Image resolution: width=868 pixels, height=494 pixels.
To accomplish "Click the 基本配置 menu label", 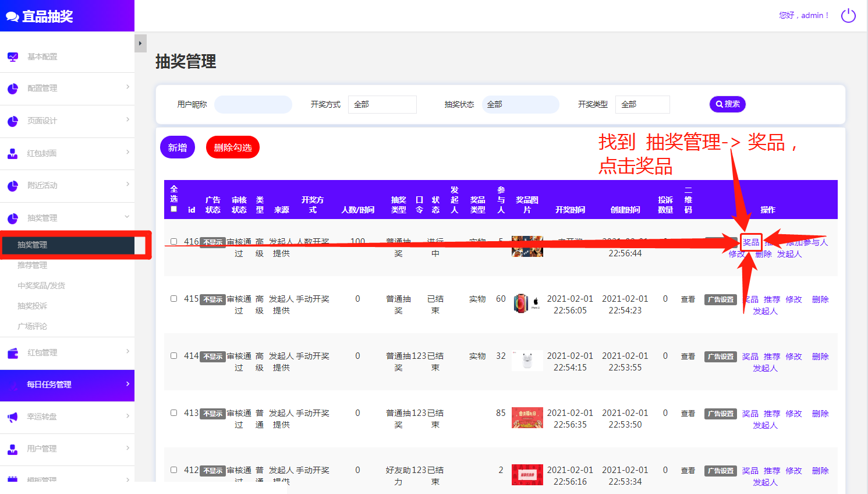I will tap(42, 57).
